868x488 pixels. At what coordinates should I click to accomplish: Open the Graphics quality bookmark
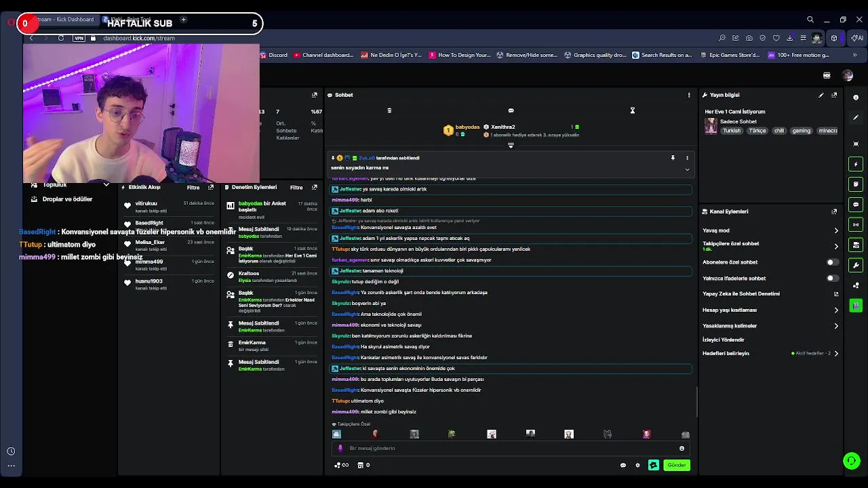595,55
